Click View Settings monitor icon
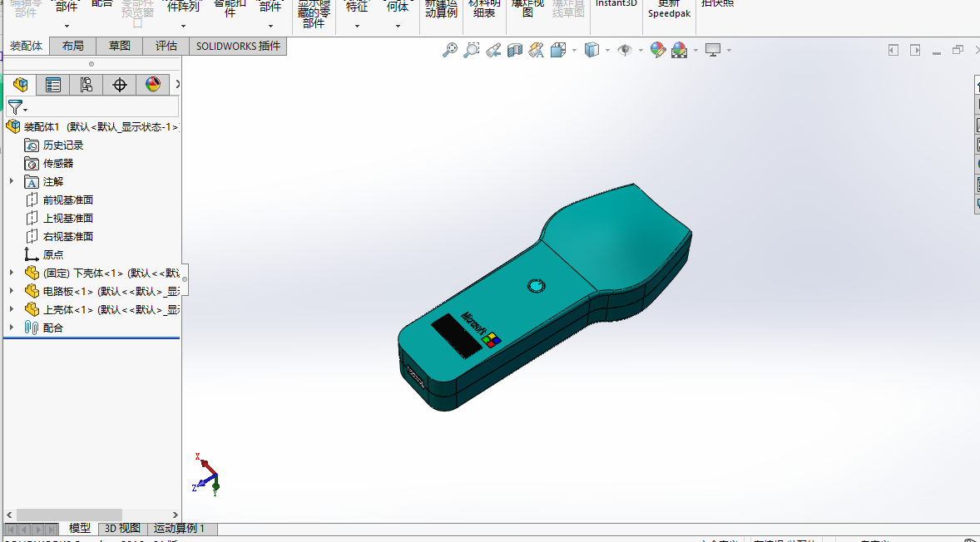Viewport: 980px width, 542px height. (x=713, y=50)
